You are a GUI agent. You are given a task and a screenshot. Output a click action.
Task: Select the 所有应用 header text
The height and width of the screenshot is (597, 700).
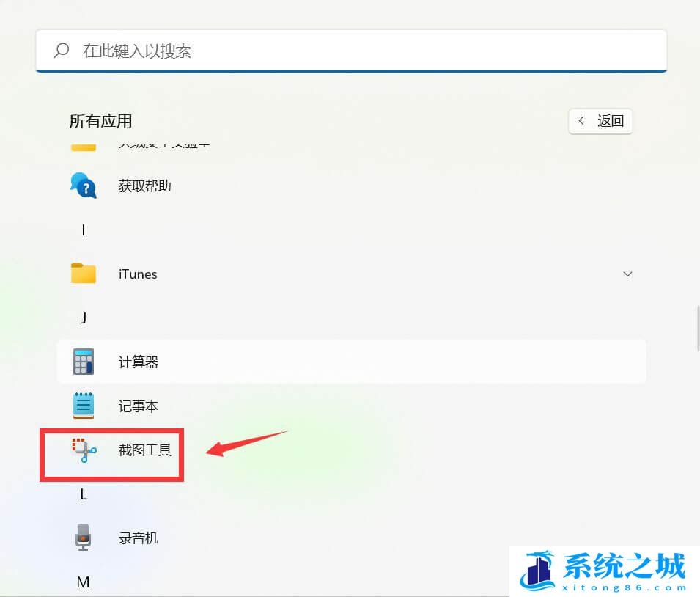click(x=100, y=121)
